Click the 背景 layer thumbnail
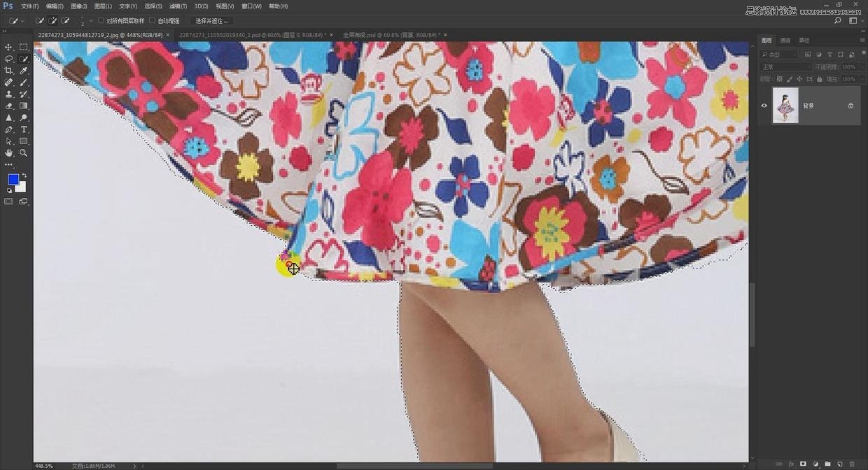Image resolution: width=868 pixels, height=470 pixels. pyautogui.click(x=785, y=106)
